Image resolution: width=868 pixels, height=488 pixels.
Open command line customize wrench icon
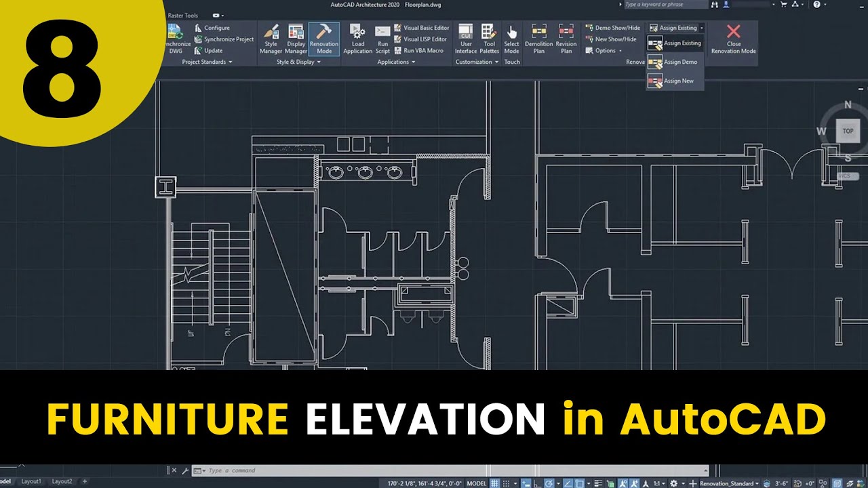click(184, 470)
